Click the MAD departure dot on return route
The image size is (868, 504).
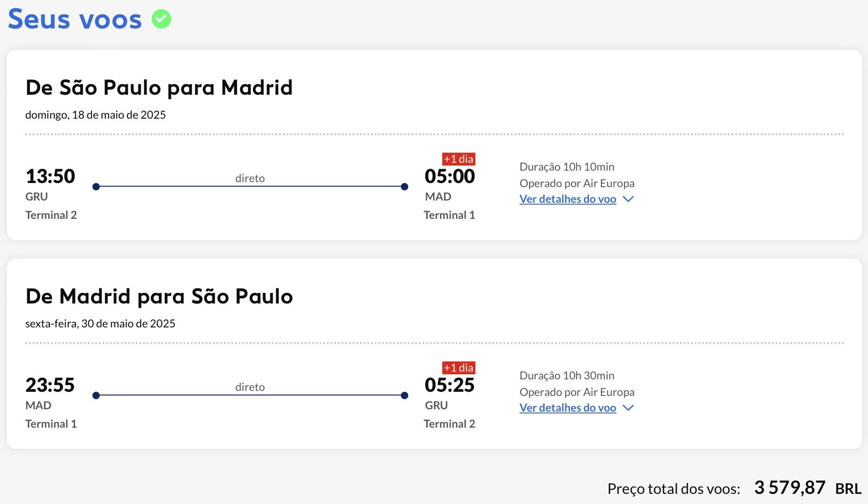96,395
